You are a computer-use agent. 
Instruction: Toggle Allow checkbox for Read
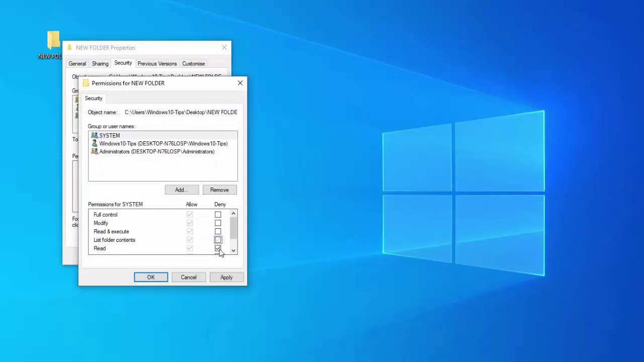pos(190,248)
